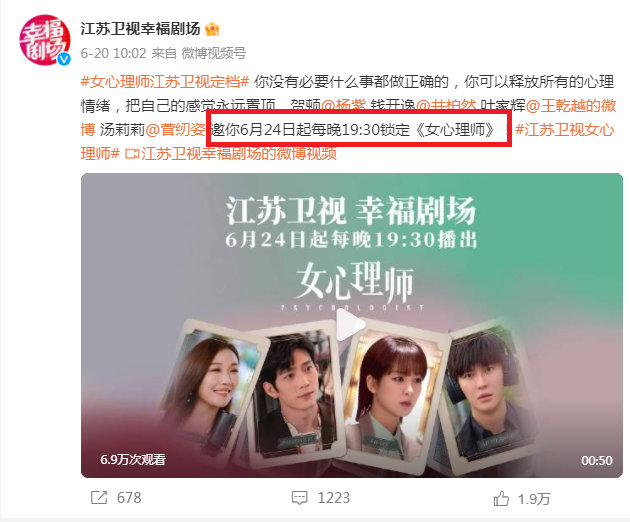Click the blue verified badge on avatar
Image resolution: width=630 pixels, height=522 pixels.
tap(63, 59)
